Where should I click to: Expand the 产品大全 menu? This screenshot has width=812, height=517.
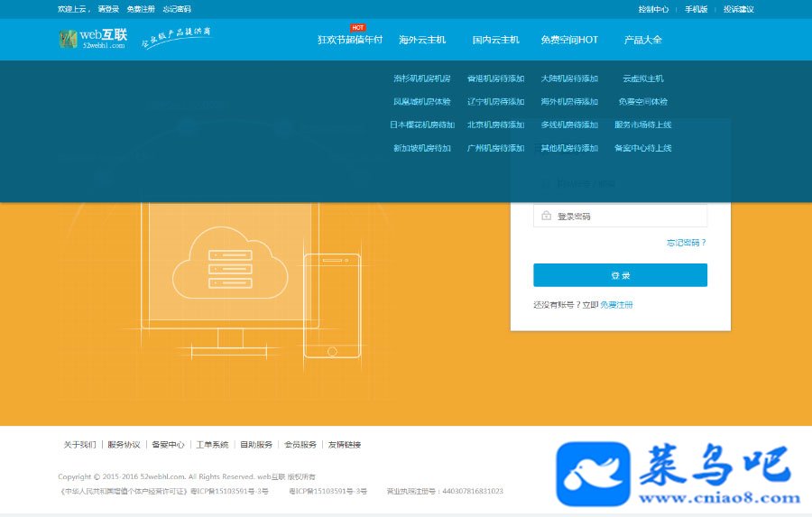pyautogui.click(x=642, y=40)
